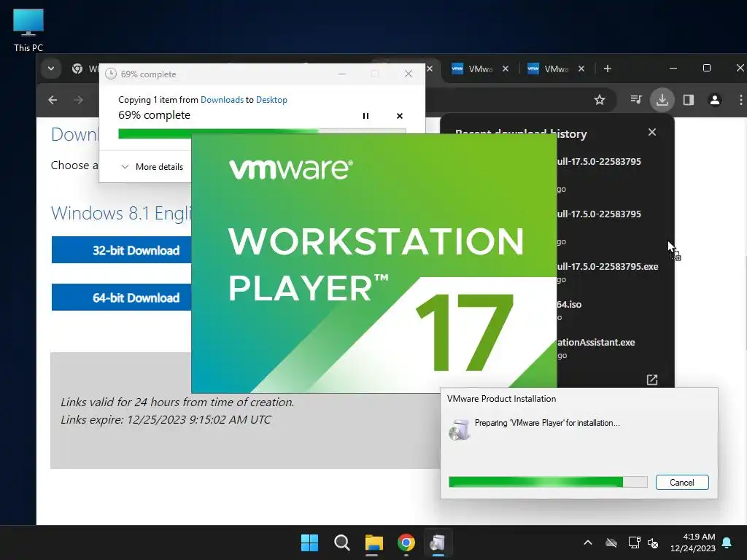Viewport: 747px width, 560px height.
Task: Open Chrome three-dot menu
Action: [x=741, y=100]
